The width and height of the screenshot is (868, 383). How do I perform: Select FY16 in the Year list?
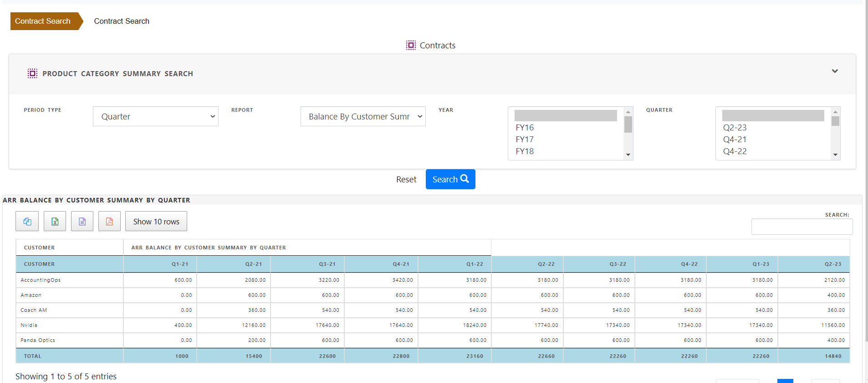click(x=566, y=128)
